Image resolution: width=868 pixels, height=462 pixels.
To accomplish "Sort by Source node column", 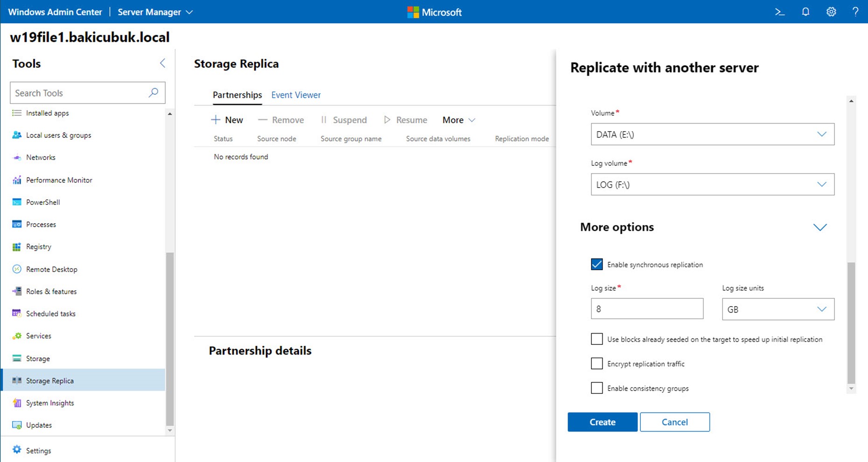I will [x=277, y=139].
